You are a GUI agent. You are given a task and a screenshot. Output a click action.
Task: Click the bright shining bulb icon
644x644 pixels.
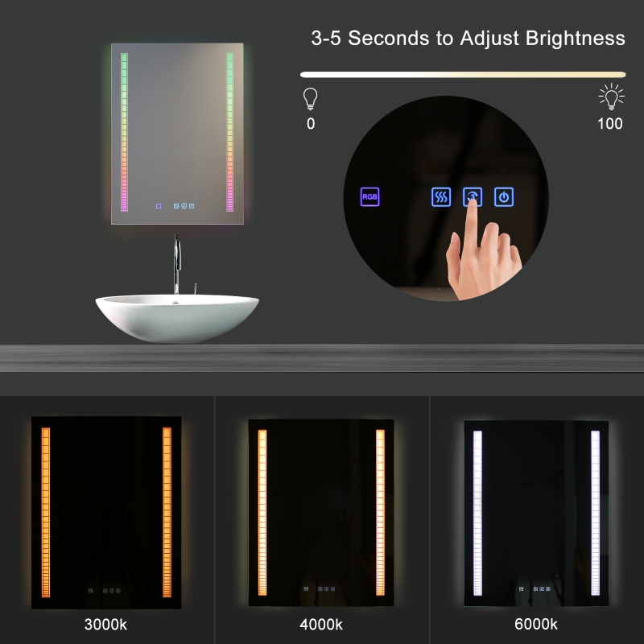click(x=611, y=97)
